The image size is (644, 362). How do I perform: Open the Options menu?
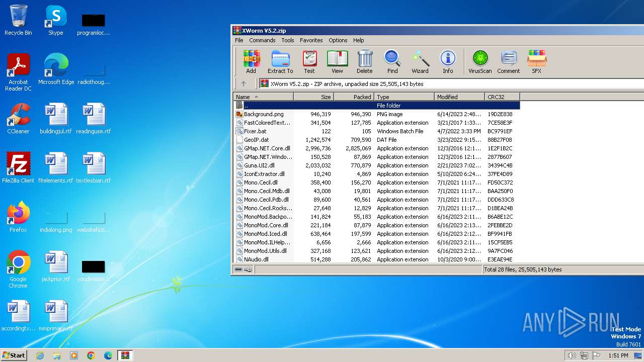[x=338, y=40]
